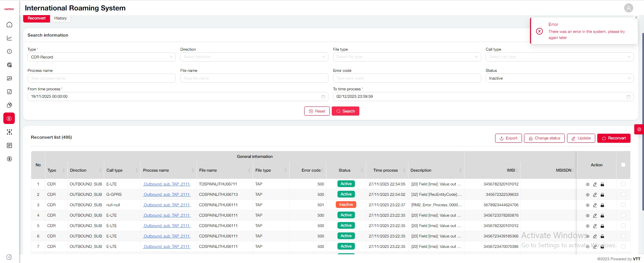The height and width of the screenshot is (263, 644).
Task: Click the lock icon in row 2
Action: click(602, 195)
